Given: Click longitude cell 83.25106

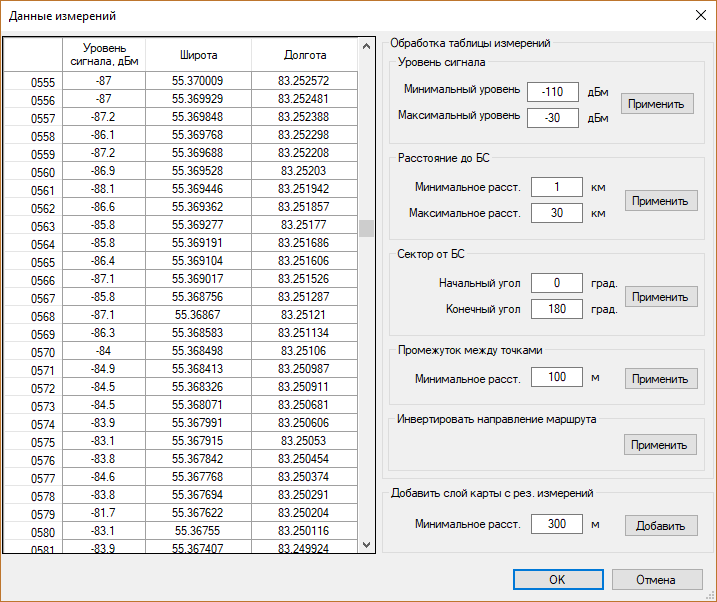Looking at the screenshot, I should coord(305,351).
